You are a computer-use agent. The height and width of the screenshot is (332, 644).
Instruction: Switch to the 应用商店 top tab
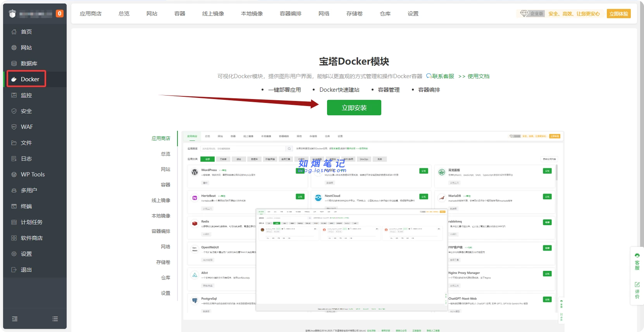pos(91,14)
